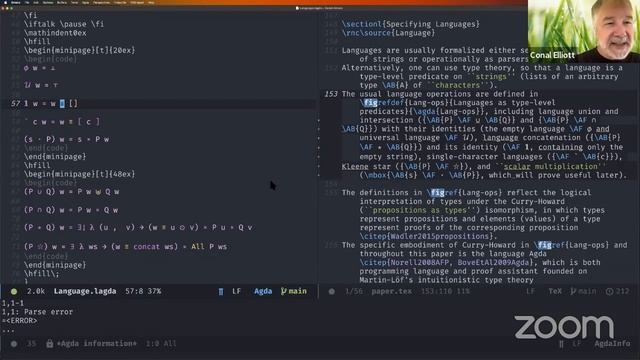Click grey status dot in paper.tex modeline
Viewport: 640px width, 360px height.
point(331,291)
